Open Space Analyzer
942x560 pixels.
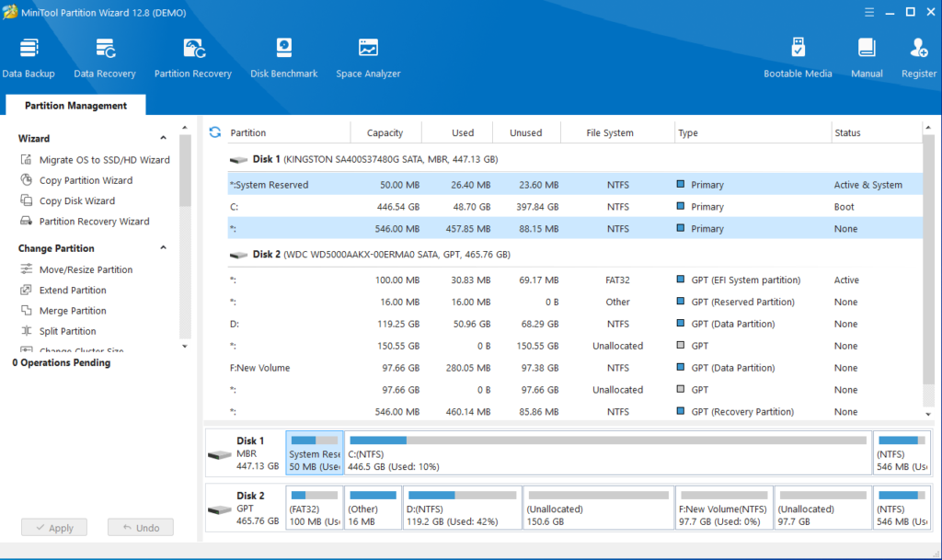coord(368,58)
